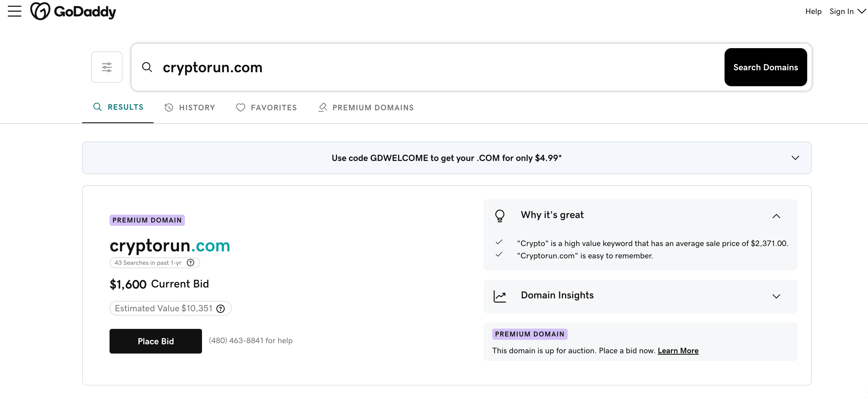Click the help icon beside 43 Searches
The height and width of the screenshot is (393, 868).
[190, 263]
